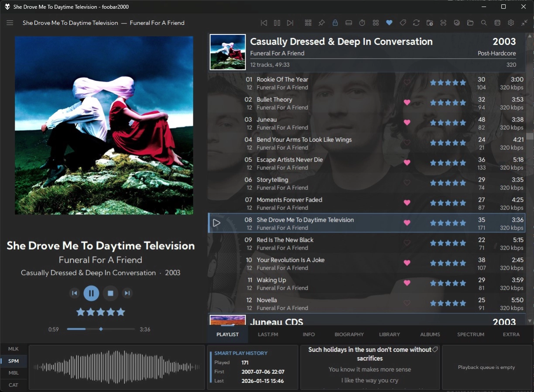Skip to previous track in top toolbar
Screen dimensions: 534x392
click(264, 23)
